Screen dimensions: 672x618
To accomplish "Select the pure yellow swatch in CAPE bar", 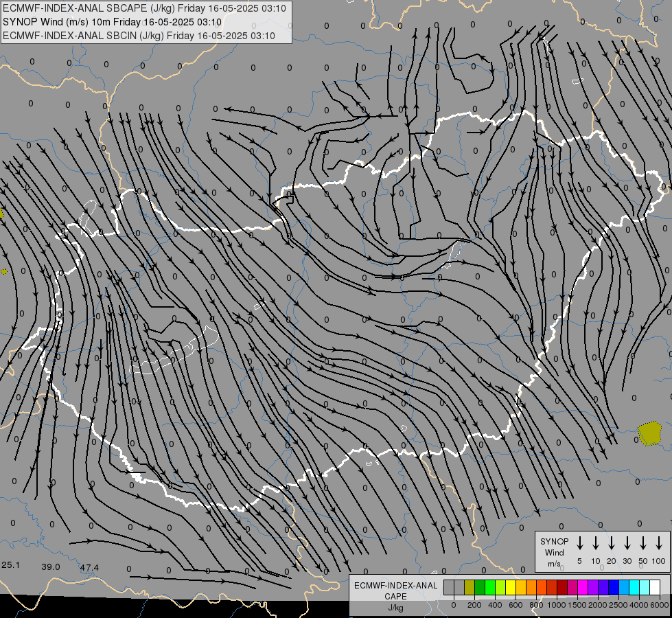I will pos(511,587).
